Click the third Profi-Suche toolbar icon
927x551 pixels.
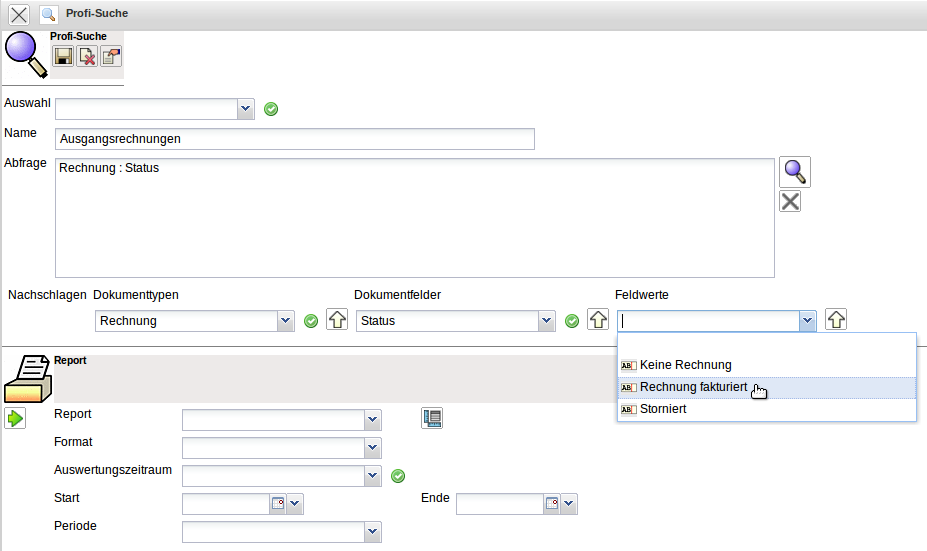pos(111,57)
